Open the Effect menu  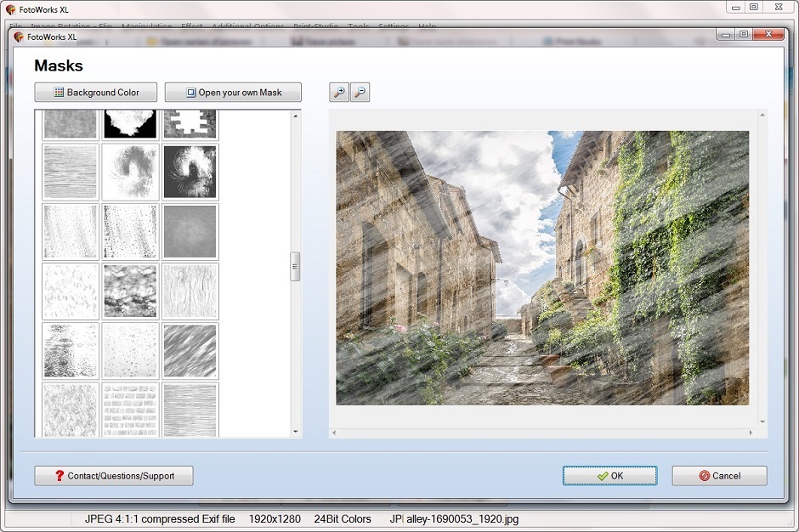pyautogui.click(x=190, y=26)
